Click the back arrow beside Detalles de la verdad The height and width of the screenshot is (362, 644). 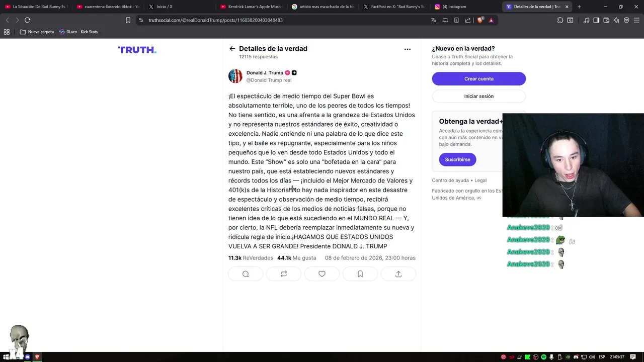point(232,49)
